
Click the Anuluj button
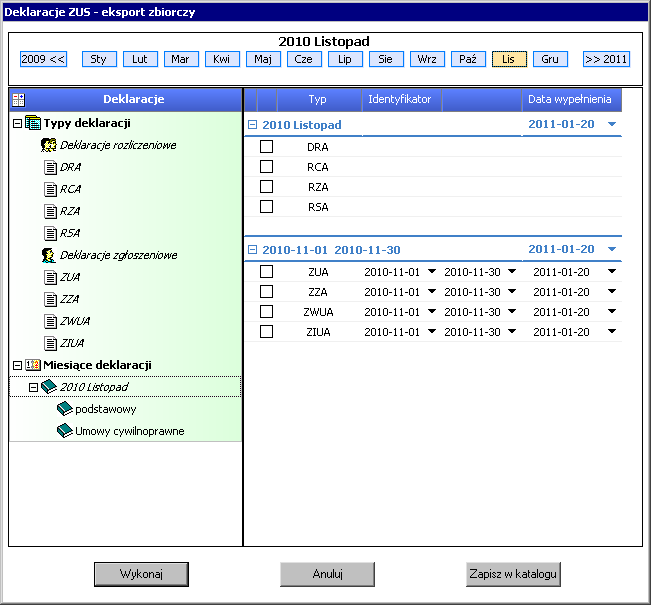(x=327, y=574)
